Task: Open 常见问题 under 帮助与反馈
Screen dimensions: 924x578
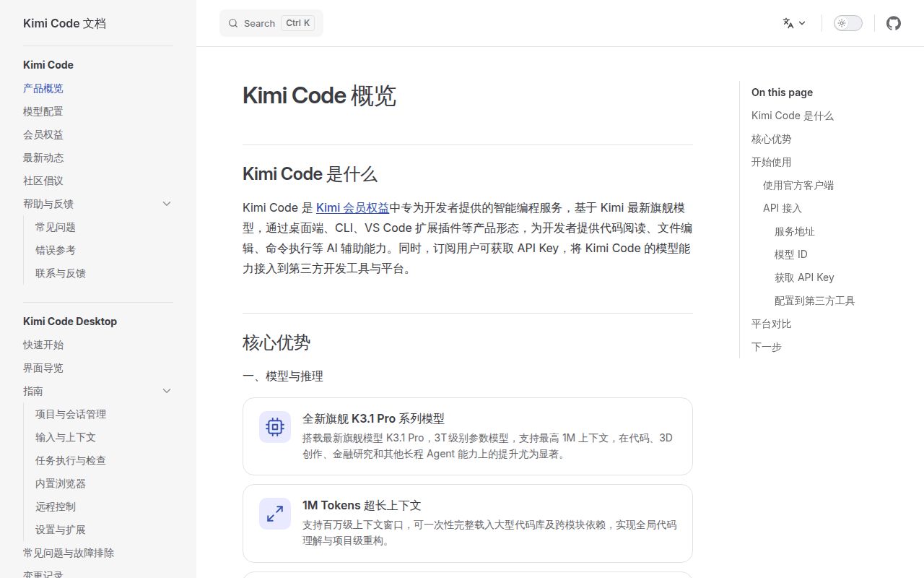Action: [x=56, y=227]
